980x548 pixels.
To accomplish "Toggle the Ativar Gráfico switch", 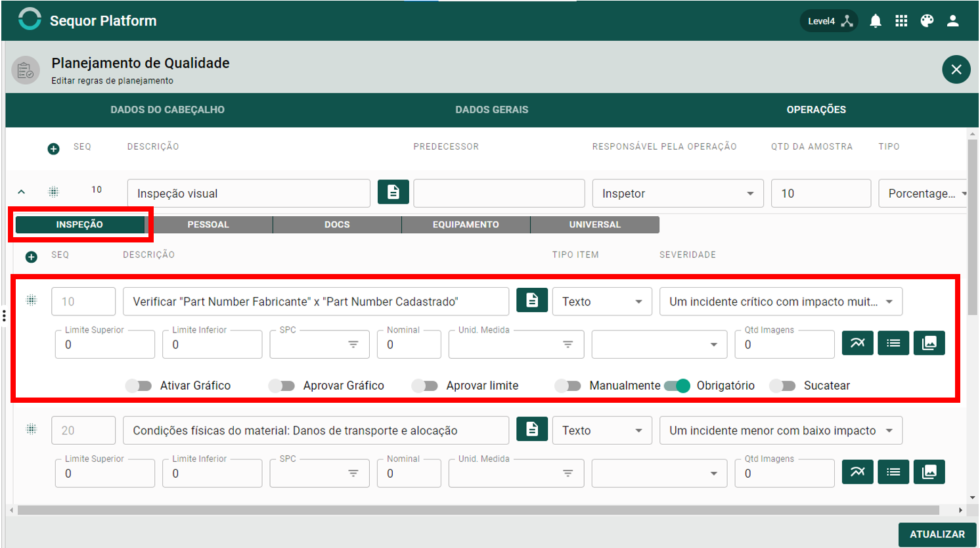I will coord(139,386).
